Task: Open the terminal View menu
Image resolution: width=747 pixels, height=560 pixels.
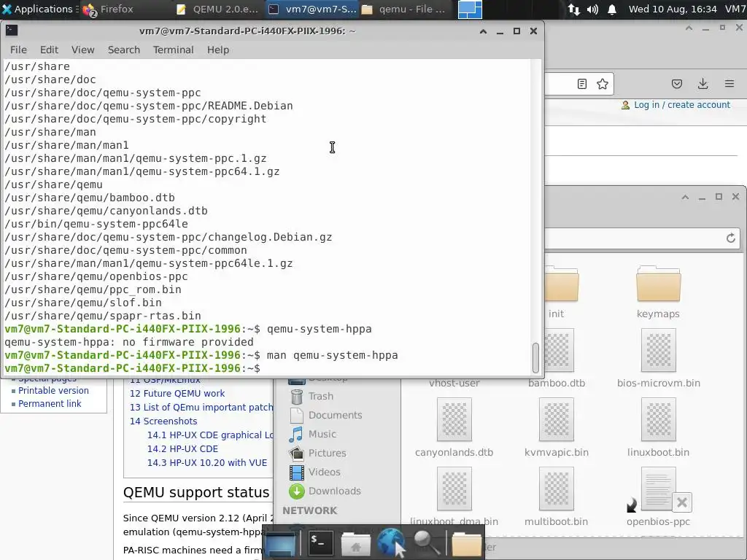Action: point(83,50)
